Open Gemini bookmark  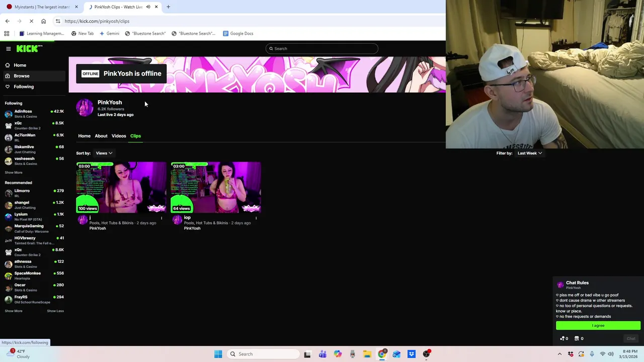109,34
